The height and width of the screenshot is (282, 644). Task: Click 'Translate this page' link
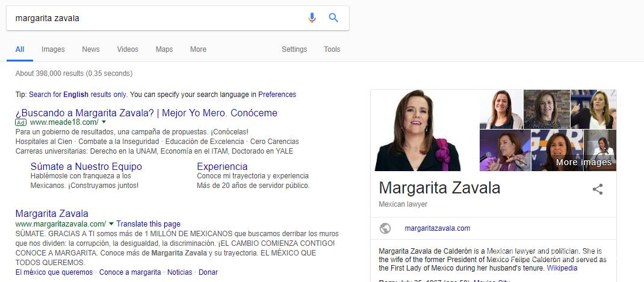pos(148,224)
